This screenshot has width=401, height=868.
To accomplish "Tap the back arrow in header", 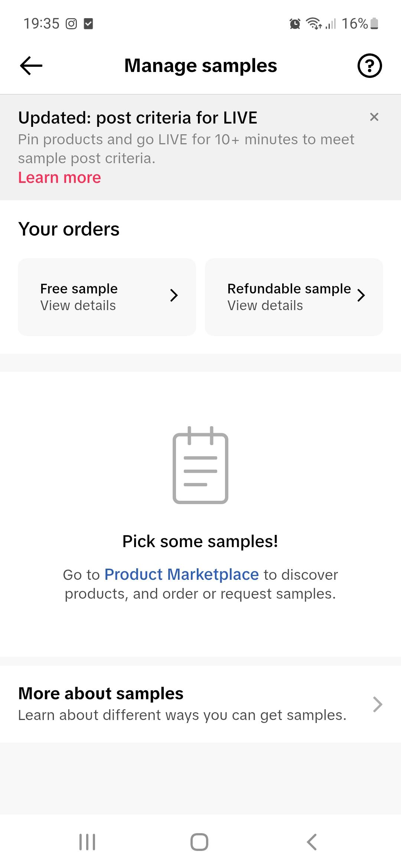I will coord(31,66).
